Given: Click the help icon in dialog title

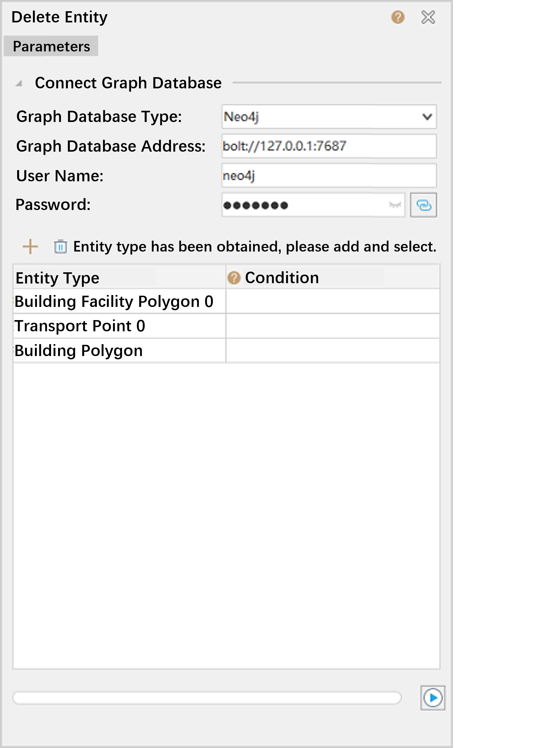Looking at the screenshot, I should [398, 17].
